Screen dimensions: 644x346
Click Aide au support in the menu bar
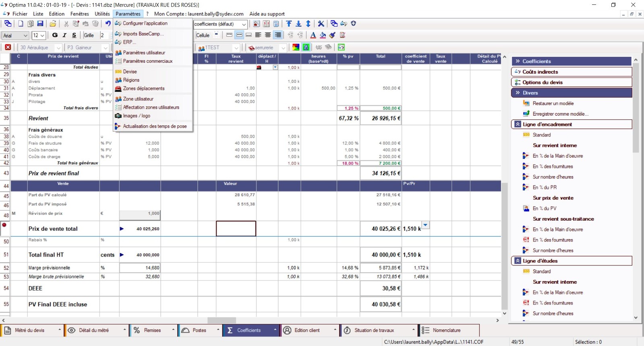(x=267, y=14)
